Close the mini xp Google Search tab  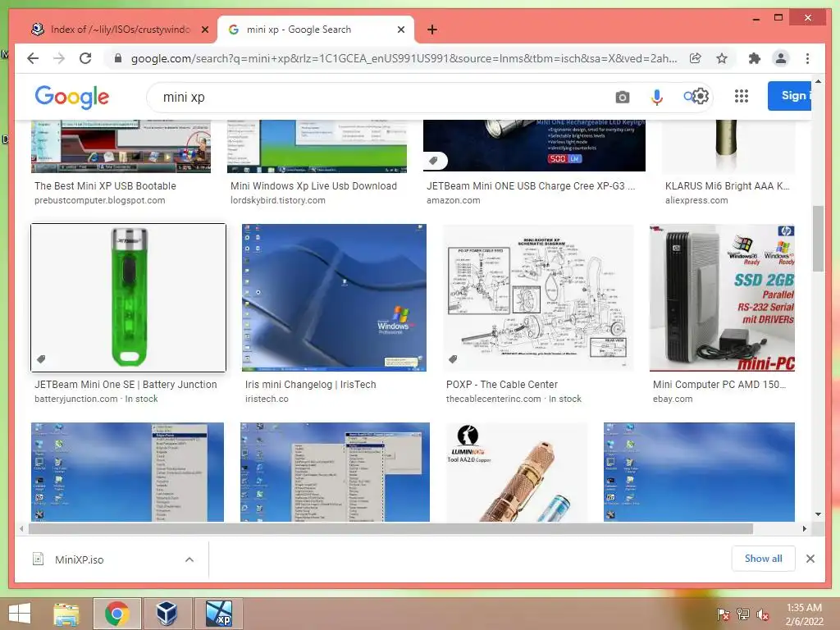(400, 30)
